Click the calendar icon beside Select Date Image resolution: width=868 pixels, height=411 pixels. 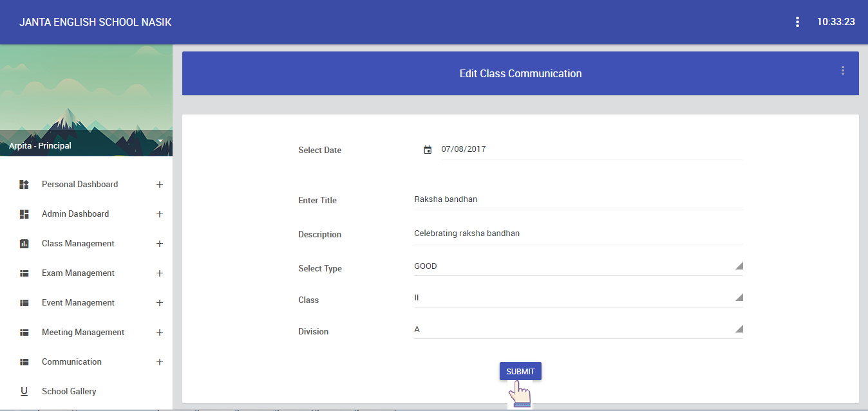click(428, 150)
